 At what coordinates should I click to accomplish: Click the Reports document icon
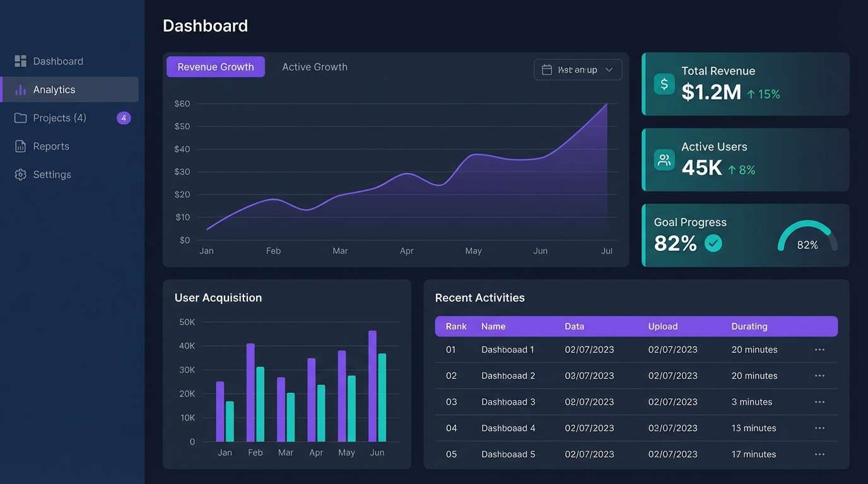pos(21,146)
